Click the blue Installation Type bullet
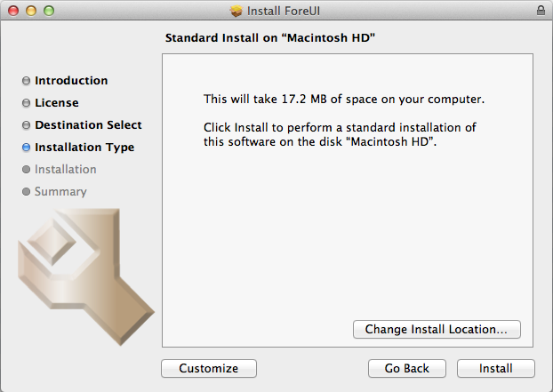Screen dimensions: 553x392 tap(26, 148)
